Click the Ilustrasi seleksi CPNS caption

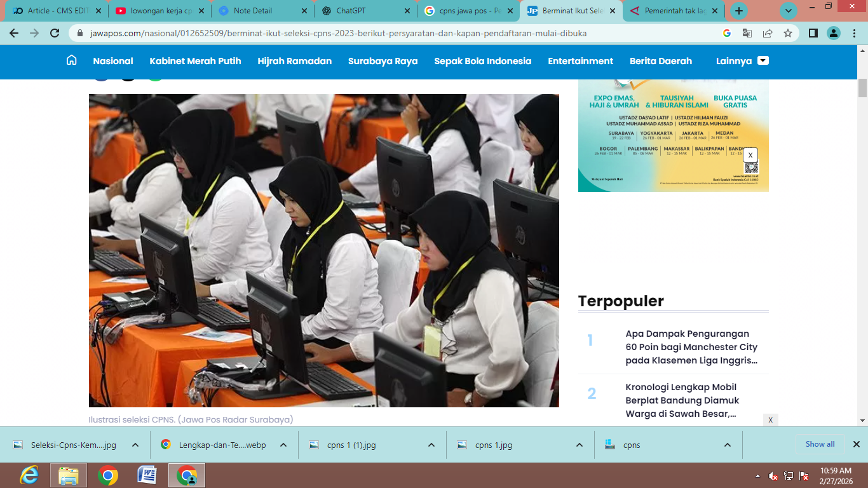coord(191,419)
